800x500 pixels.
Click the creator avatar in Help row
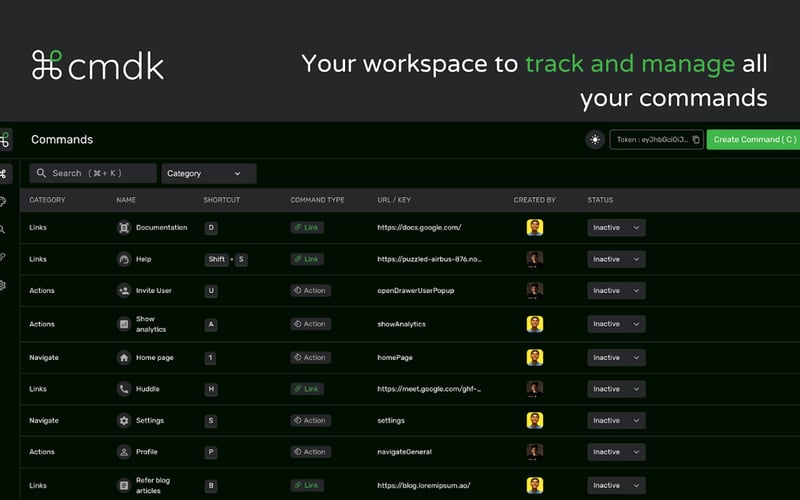click(x=535, y=259)
